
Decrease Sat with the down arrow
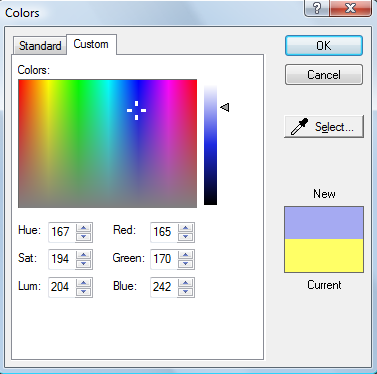pyautogui.click(x=84, y=264)
